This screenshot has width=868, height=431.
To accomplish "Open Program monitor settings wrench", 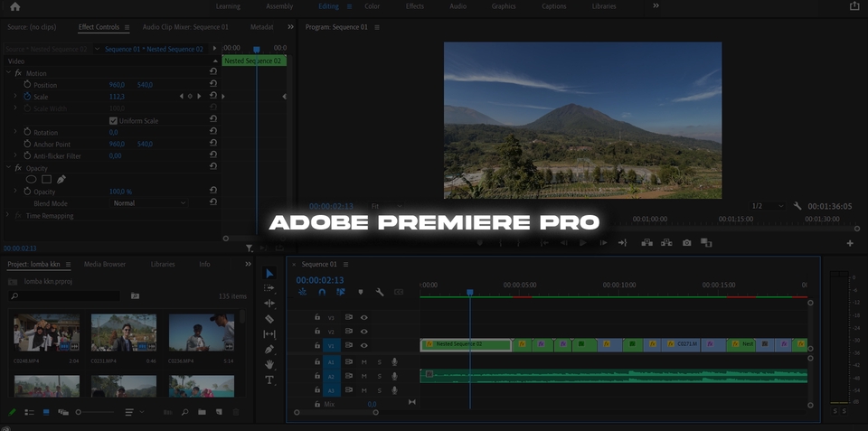I will coord(797,206).
